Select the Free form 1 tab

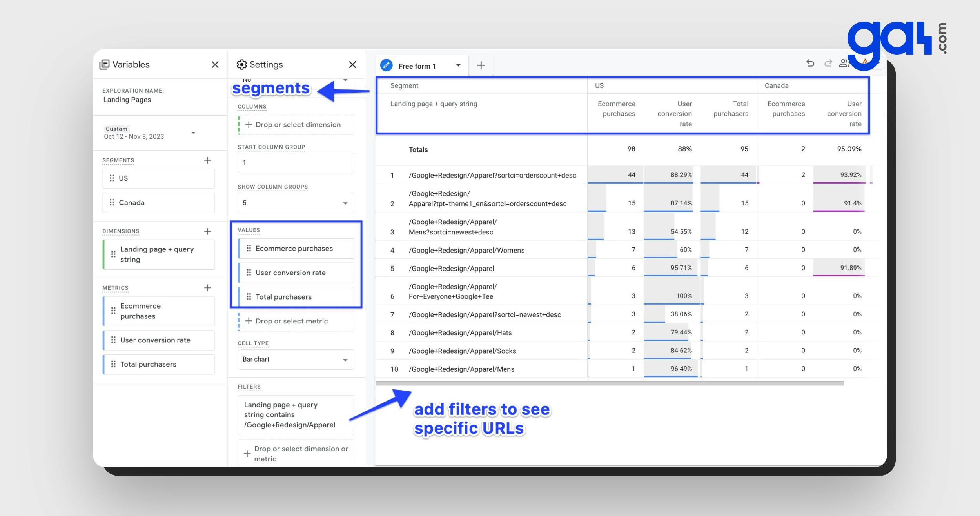416,66
